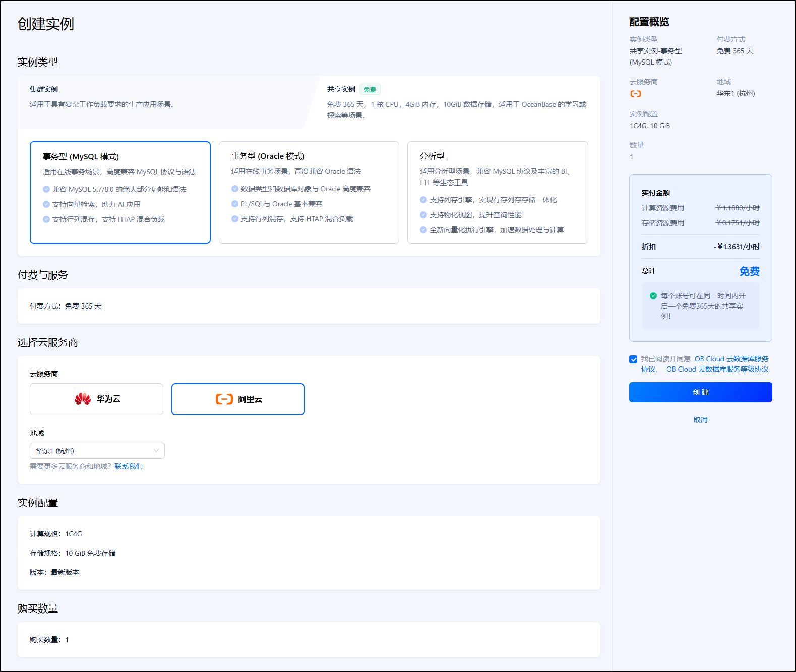Click the 总计 免费 price value

pyautogui.click(x=750, y=271)
